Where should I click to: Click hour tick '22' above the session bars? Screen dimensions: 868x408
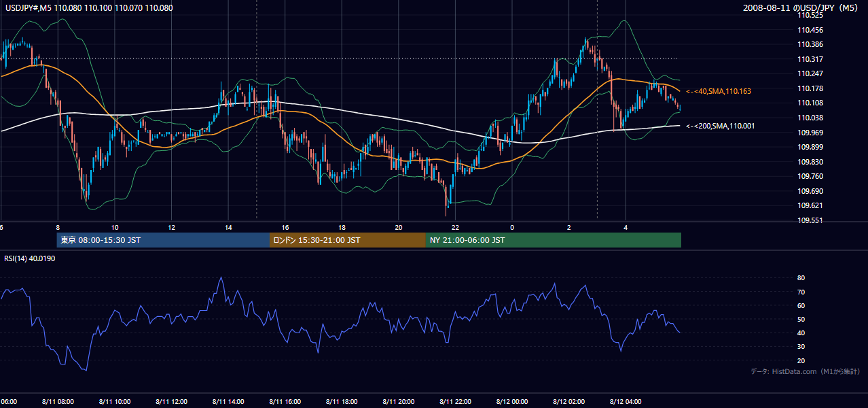455,228
